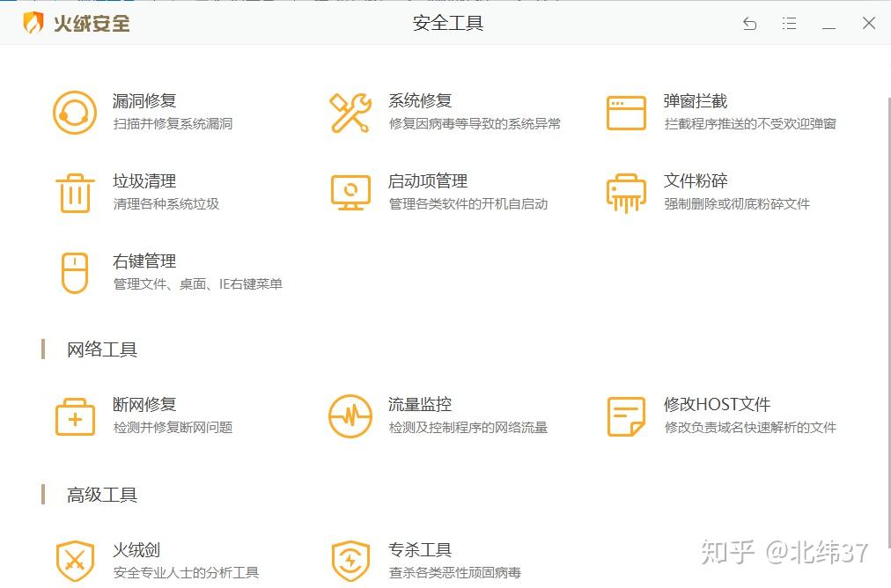
Task: Open the 启动项管理 monitor icon
Action: click(x=350, y=193)
